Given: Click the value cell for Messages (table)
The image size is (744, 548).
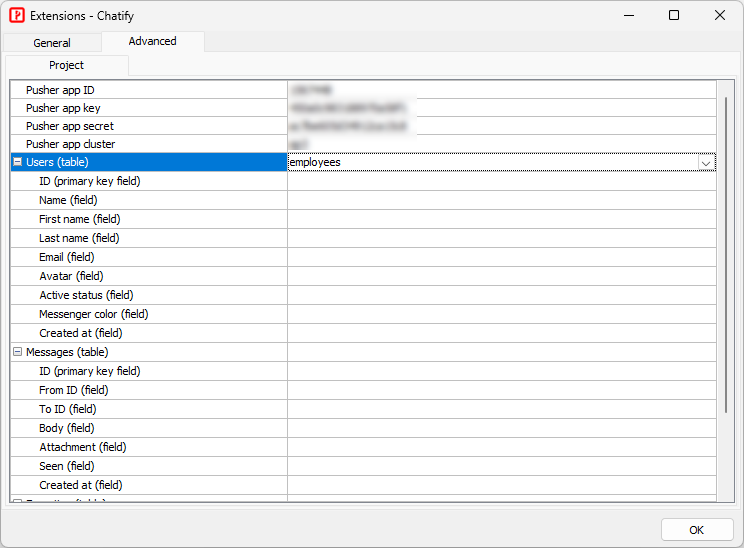Looking at the screenshot, I should pyautogui.click(x=502, y=352).
